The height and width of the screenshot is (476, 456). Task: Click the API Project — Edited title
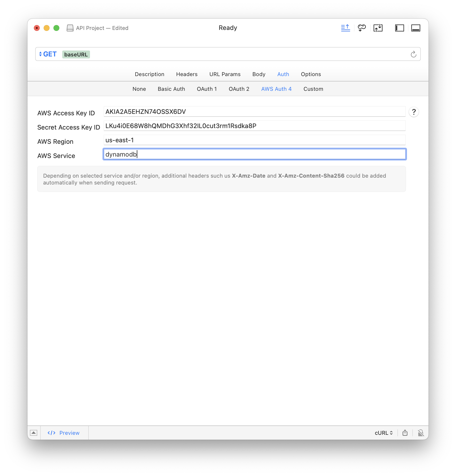pos(102,28)
